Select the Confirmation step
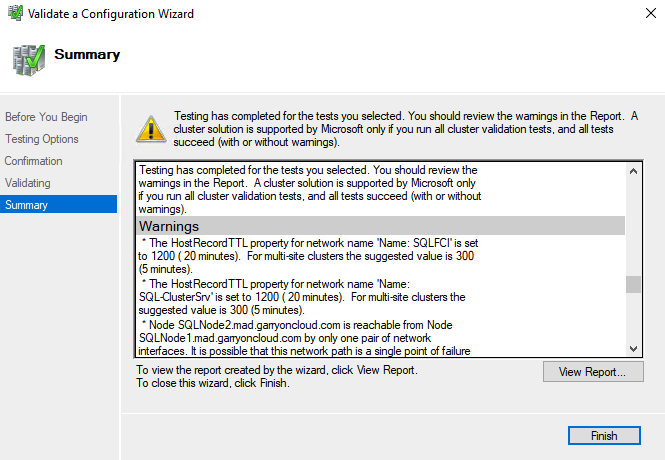The width and height of the screenshot is (665, 460). 34,161
